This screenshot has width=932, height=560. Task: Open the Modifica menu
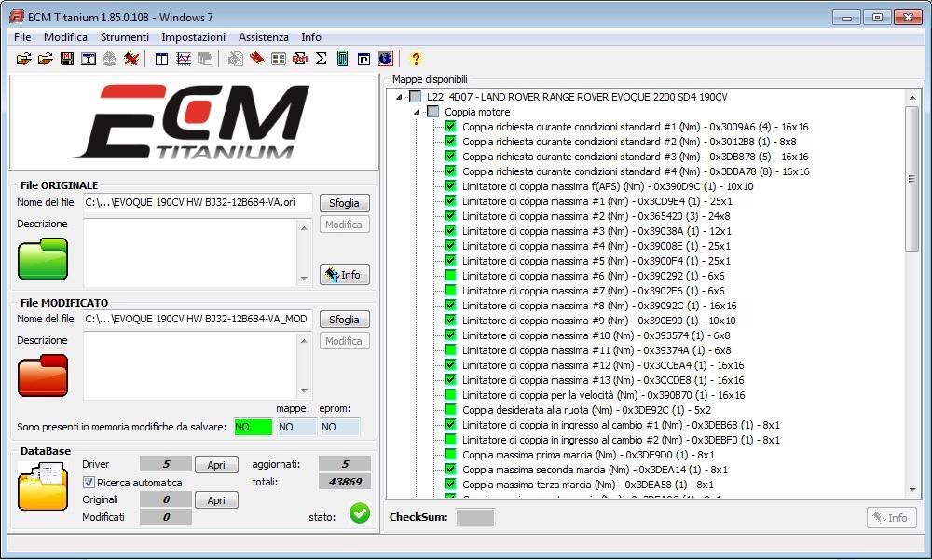coord(65,37)
